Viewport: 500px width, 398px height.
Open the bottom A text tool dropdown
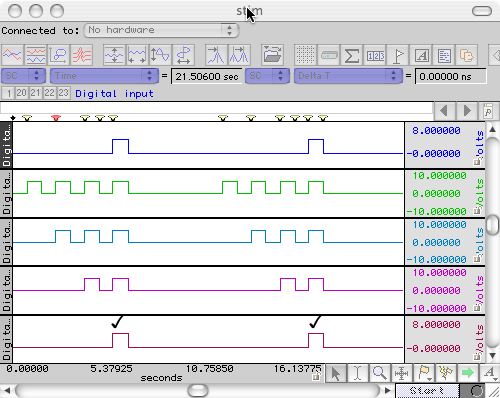pos(490,373)
